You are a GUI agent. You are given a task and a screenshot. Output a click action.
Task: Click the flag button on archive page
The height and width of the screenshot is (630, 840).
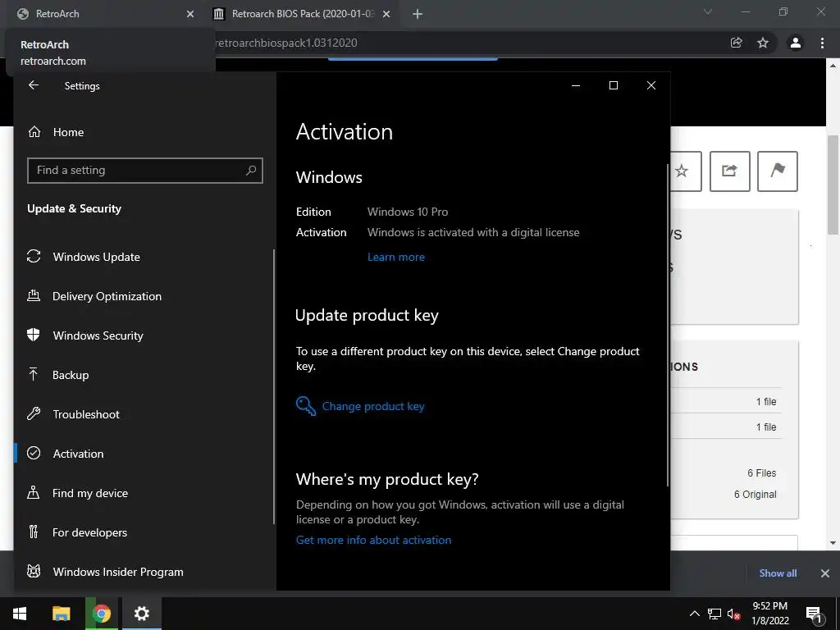[x=778, y=171]
